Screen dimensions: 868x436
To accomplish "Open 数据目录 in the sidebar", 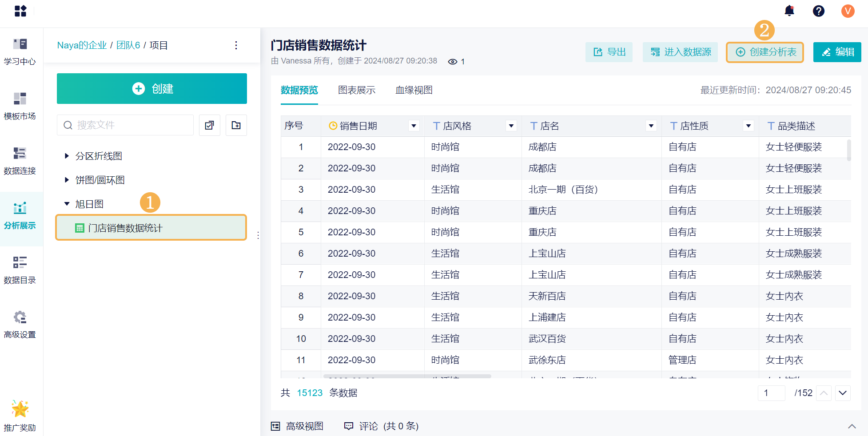I will (x=20, y=270).
